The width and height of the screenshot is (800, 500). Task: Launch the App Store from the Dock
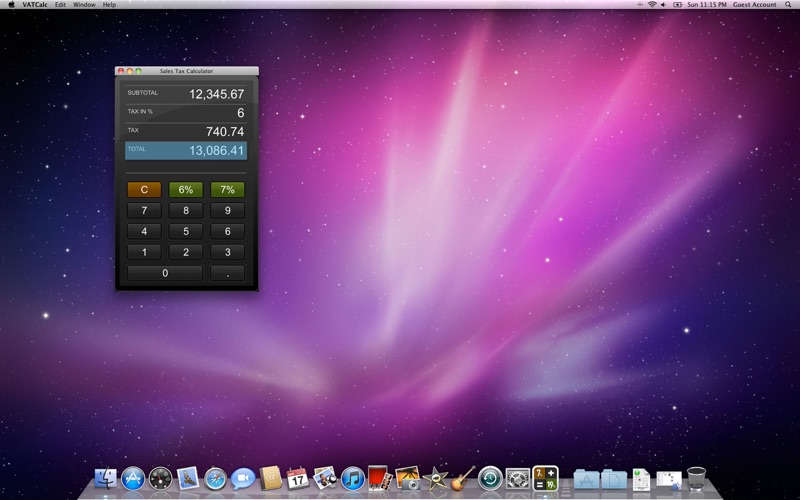(133, 479)
